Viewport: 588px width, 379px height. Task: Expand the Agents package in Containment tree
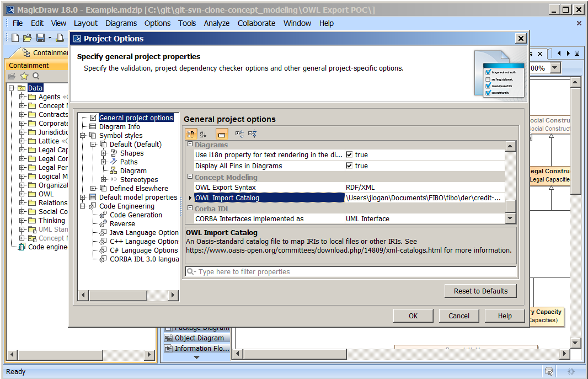pyautogui.click(x=22, y=97)
